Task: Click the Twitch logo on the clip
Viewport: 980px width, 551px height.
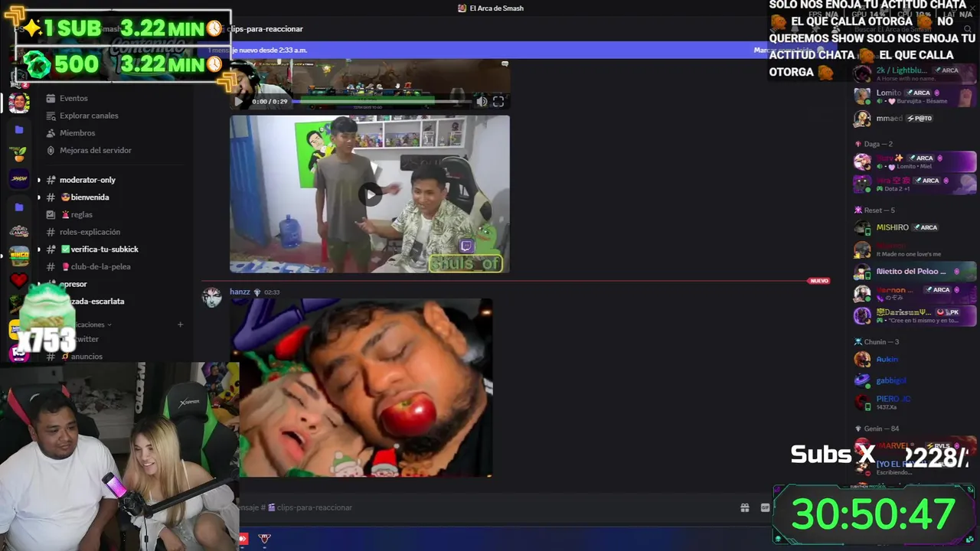Action: pos(466,246)
